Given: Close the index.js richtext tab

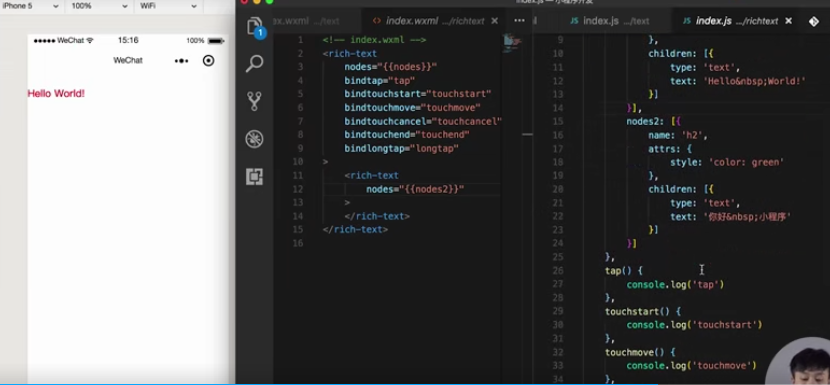Looking at the screenshot, I should point(788,21).
